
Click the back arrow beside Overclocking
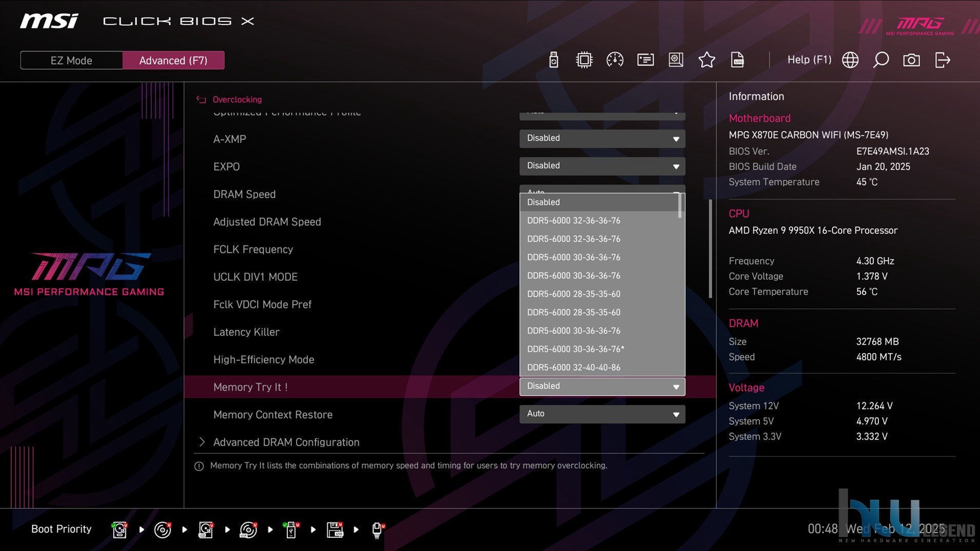[201, 100]
